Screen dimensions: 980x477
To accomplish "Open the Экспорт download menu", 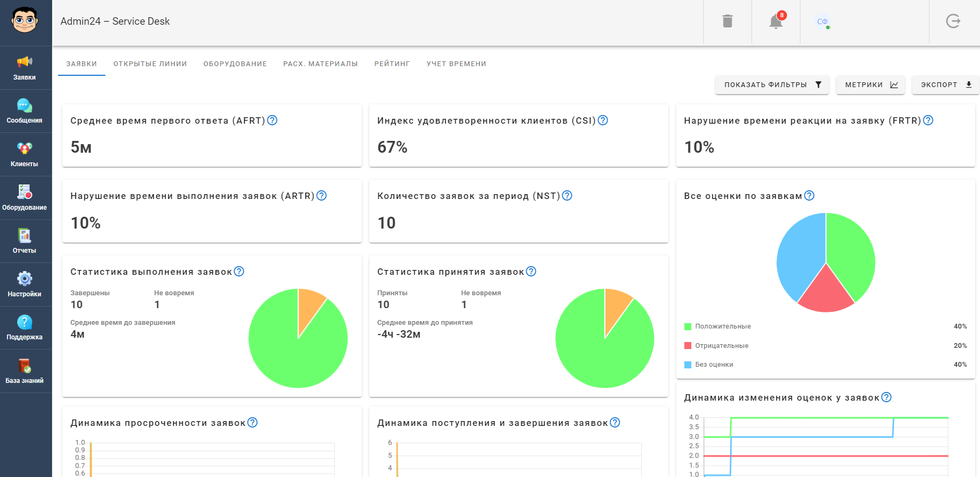I will [946, 85].
